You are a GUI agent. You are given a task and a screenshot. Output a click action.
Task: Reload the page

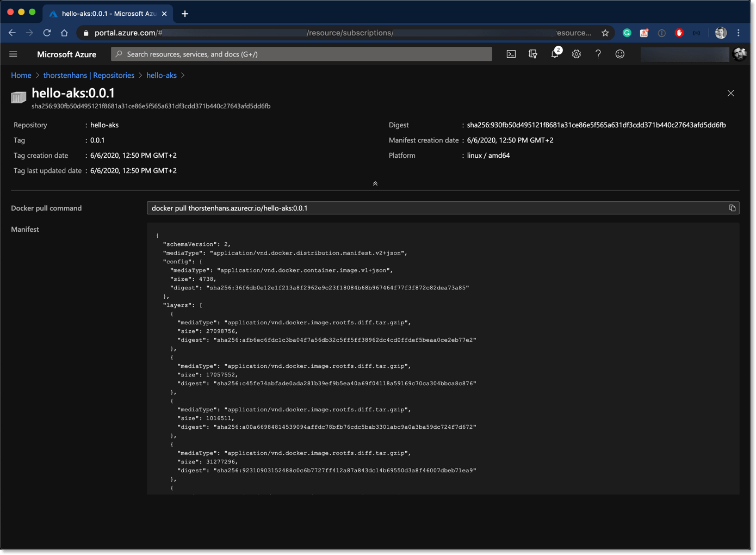point(47,33)
